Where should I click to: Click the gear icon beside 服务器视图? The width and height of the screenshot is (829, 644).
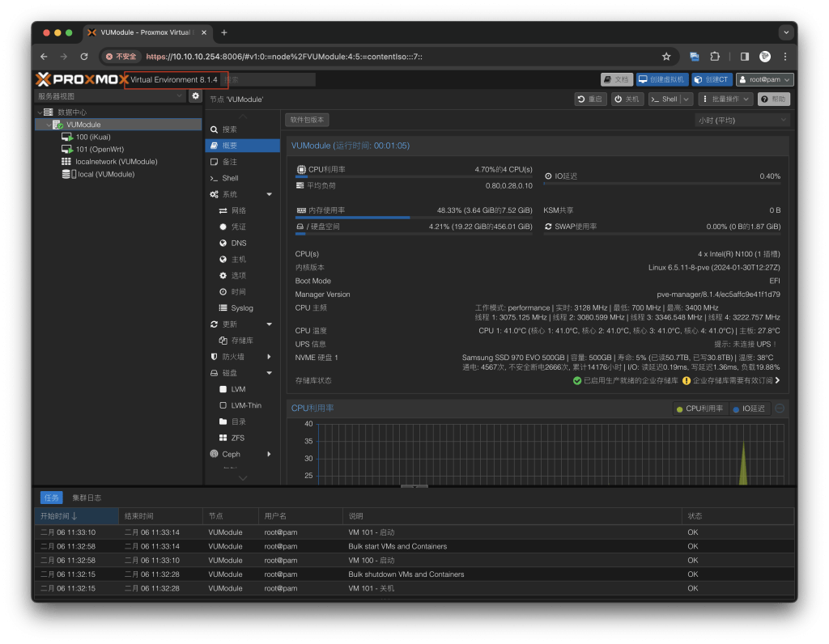pyautogui.click(x=195, y=95)
